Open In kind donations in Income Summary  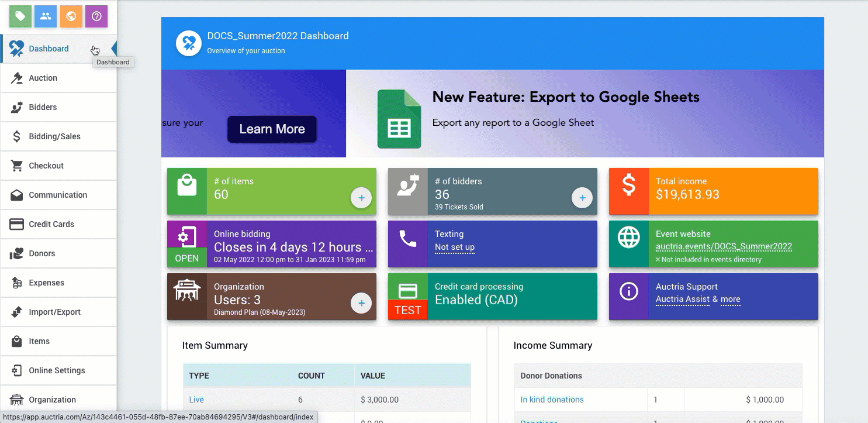[552, 400]
